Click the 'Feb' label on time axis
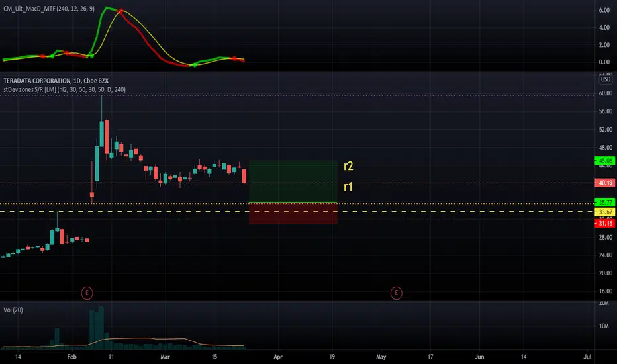The height and width of the screenshot is (364, 617). 71,357
